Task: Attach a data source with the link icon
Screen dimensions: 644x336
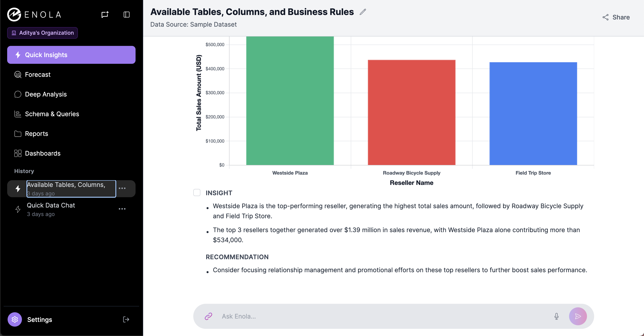Action: (x=208, y=316)
